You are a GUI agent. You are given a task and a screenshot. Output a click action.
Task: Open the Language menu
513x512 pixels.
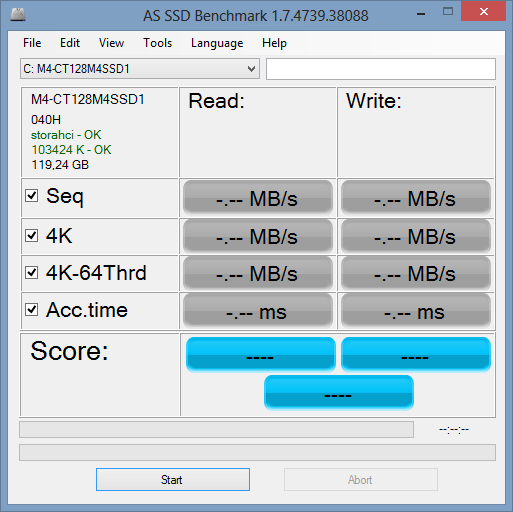[217, 43]
